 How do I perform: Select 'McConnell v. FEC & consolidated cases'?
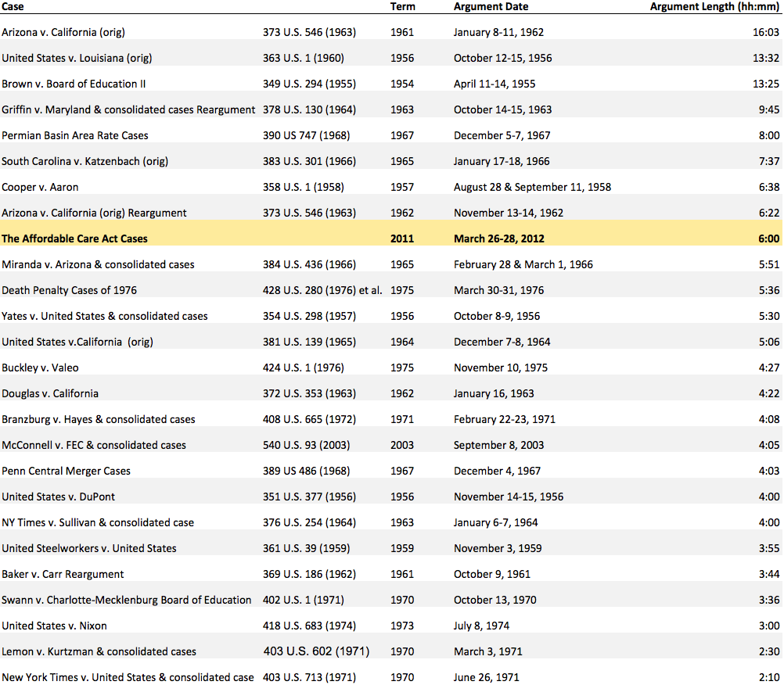click(94, 445)
